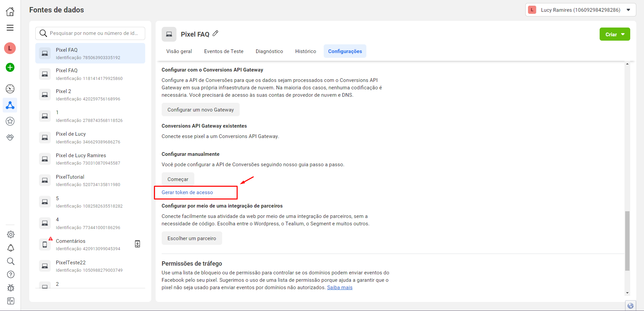Click the laptop icon of PixelTutorial row
The width and height of the screenshot is (644, 311).
coord(45,180)
